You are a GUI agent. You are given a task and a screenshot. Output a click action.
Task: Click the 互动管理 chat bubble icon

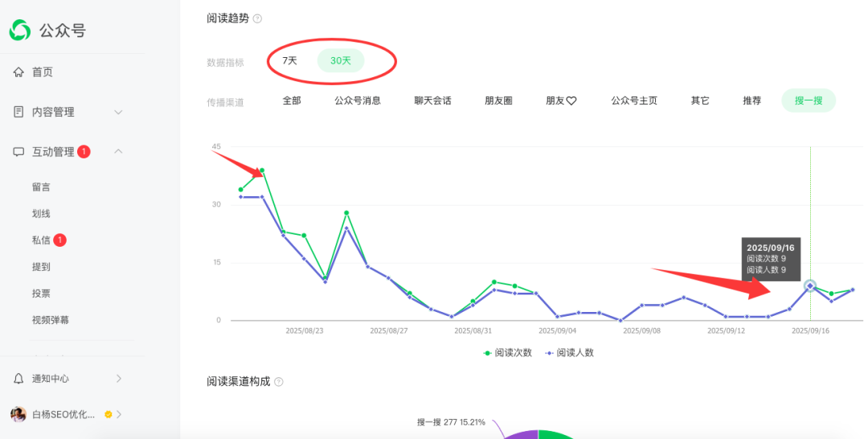(18, 152)
